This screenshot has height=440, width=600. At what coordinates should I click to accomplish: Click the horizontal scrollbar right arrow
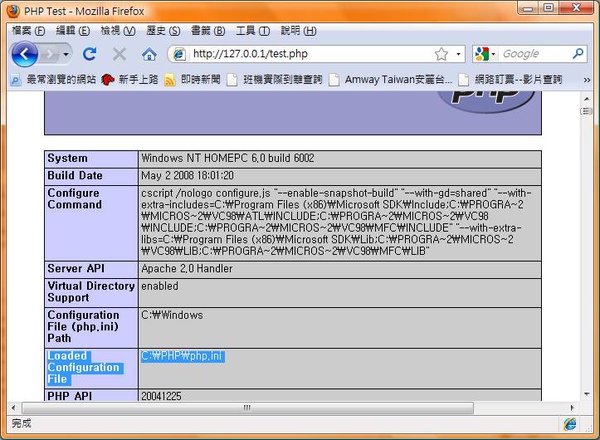[x=572, y=408]
